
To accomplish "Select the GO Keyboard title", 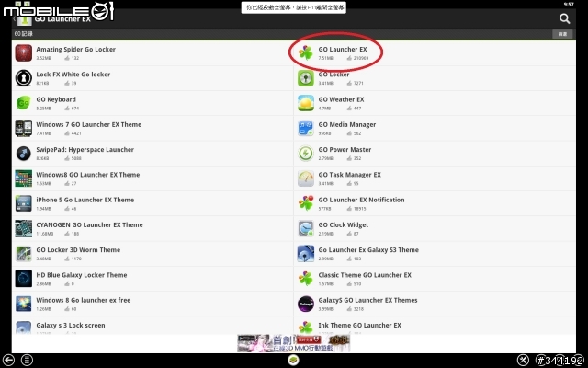I will click(56, 99).
